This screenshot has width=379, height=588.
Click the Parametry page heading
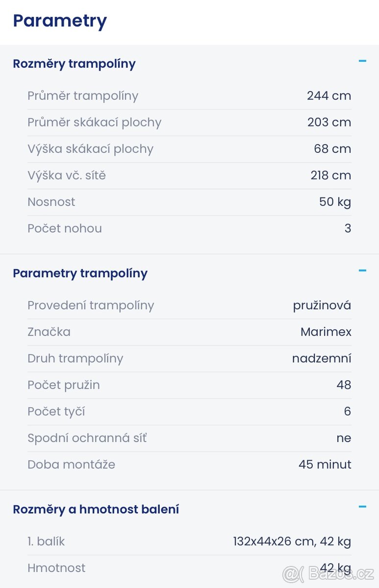60,21
